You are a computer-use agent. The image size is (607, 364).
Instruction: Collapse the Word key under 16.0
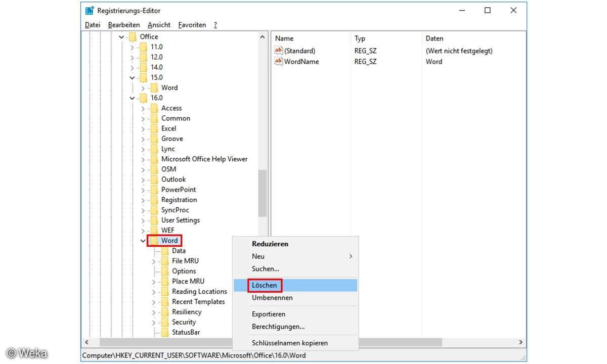(x=143, y=241)
